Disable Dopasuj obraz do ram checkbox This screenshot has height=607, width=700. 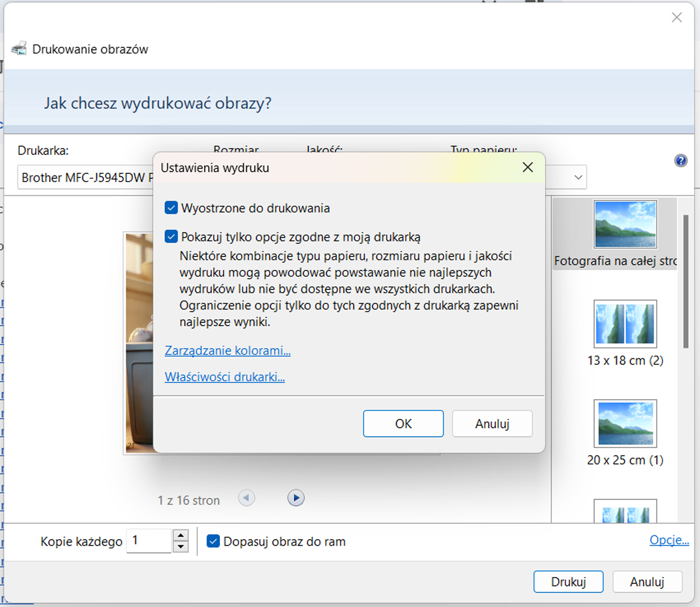point(213,541)
